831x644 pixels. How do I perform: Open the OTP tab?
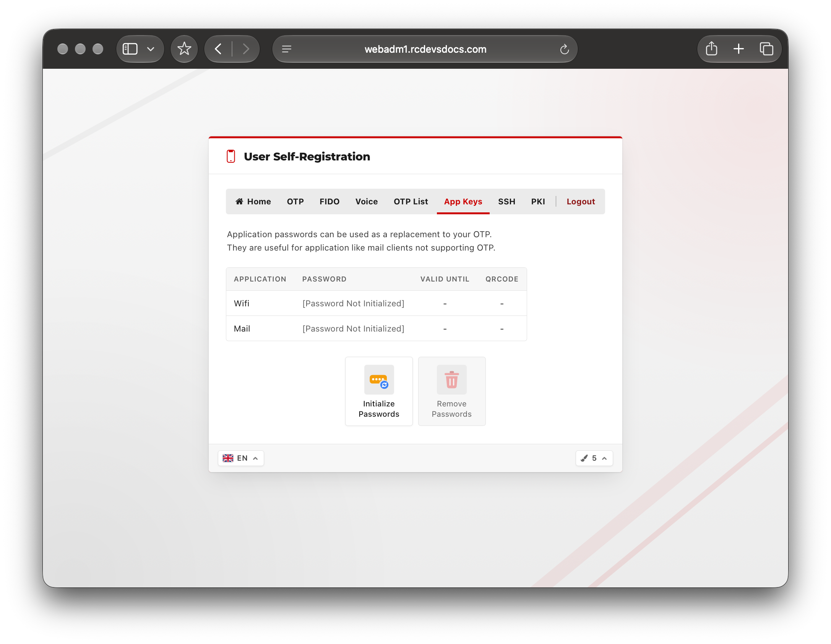tap(295, 201)
